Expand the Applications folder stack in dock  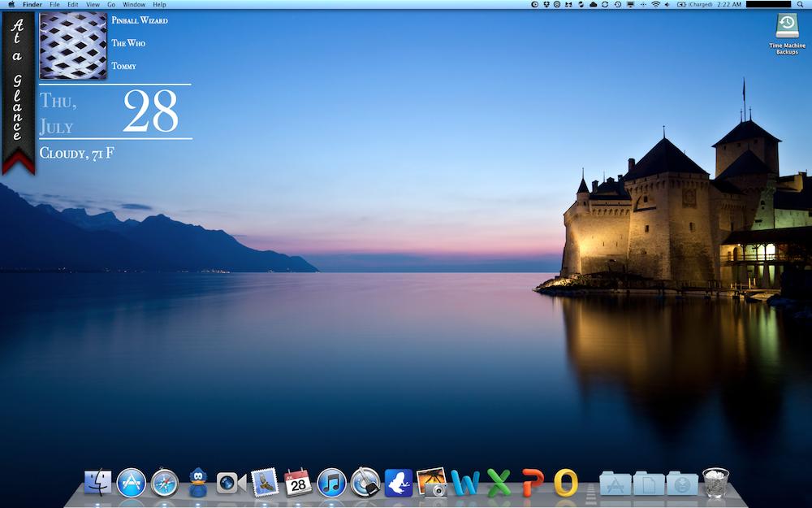[x=615, y=484]
